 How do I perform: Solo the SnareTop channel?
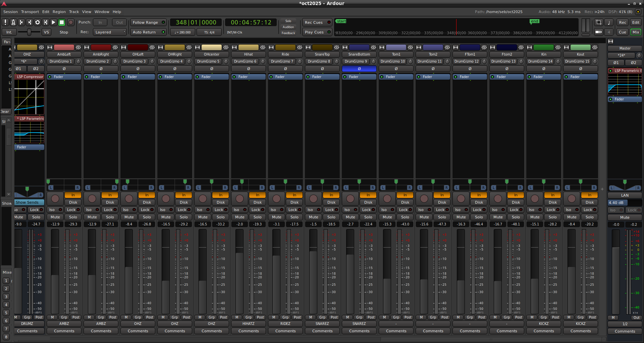[x=331, y=217]
